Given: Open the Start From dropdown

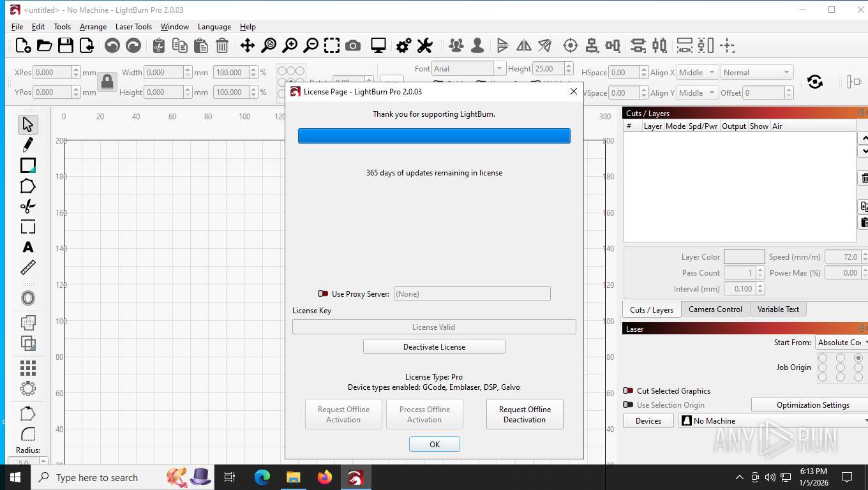Looking at the screenshot, I should coord(841,343).
